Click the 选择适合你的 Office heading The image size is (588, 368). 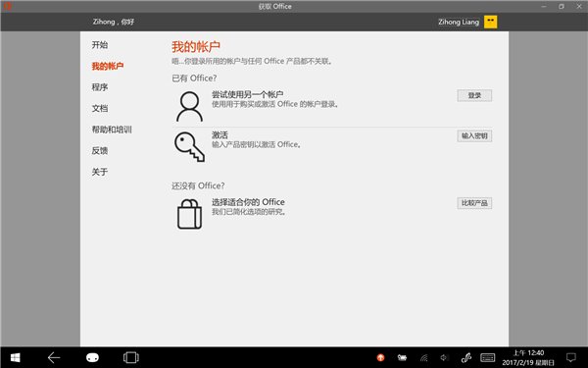coord(248,202)
